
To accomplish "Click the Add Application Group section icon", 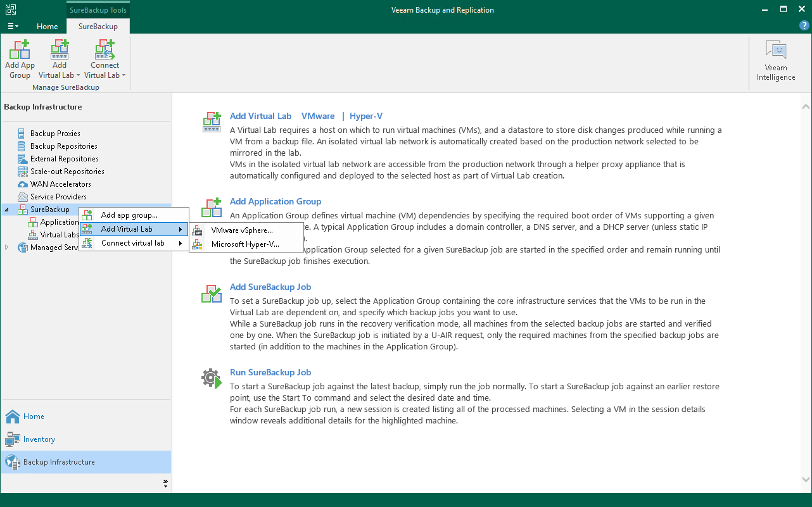I will [x=212, y=207].
